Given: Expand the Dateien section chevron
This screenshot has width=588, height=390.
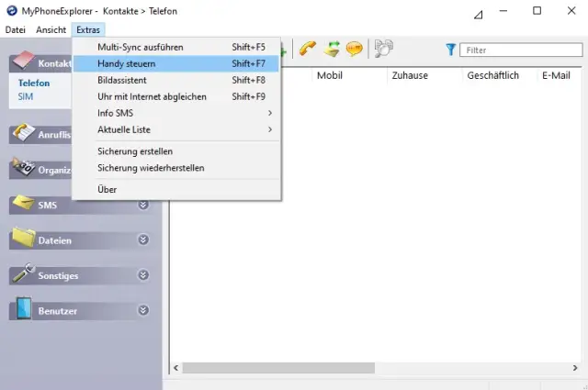Looking at the screenshot, I should [x=143, y=240].
